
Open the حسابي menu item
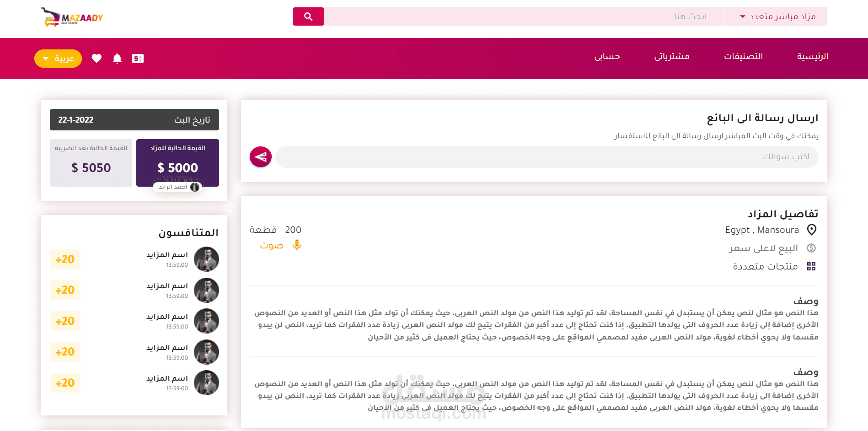pos(607,56)
